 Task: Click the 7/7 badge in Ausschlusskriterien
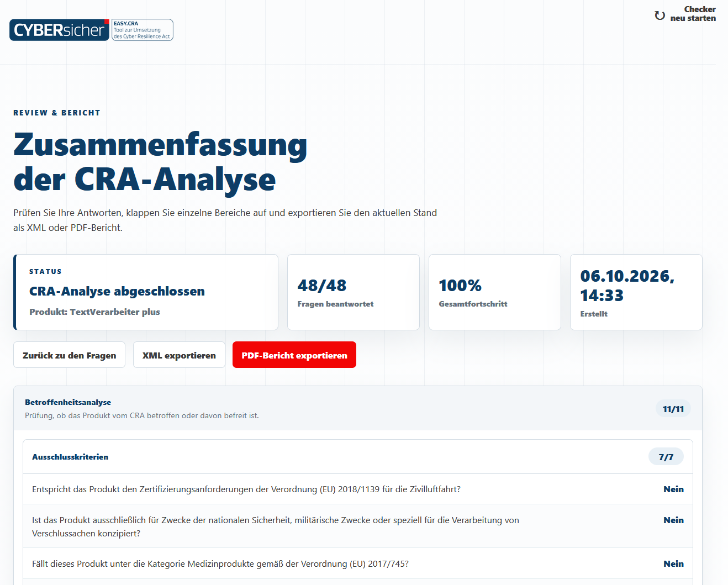[666, 457]
